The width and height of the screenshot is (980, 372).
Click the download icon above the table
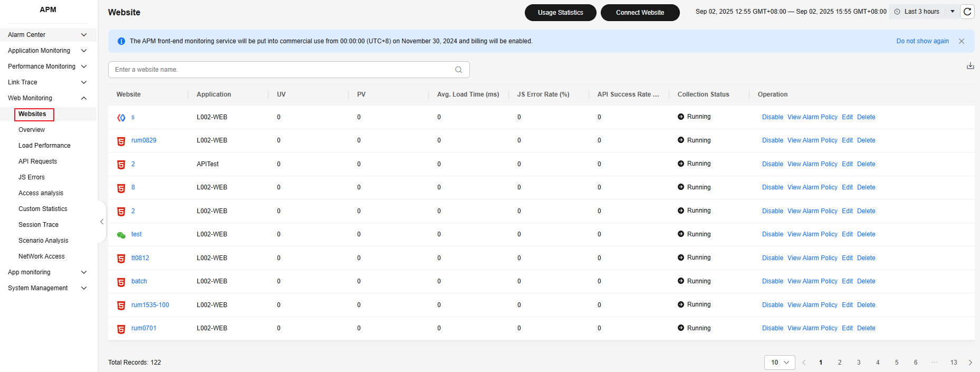pyautogui.click(x=970, y=66)
